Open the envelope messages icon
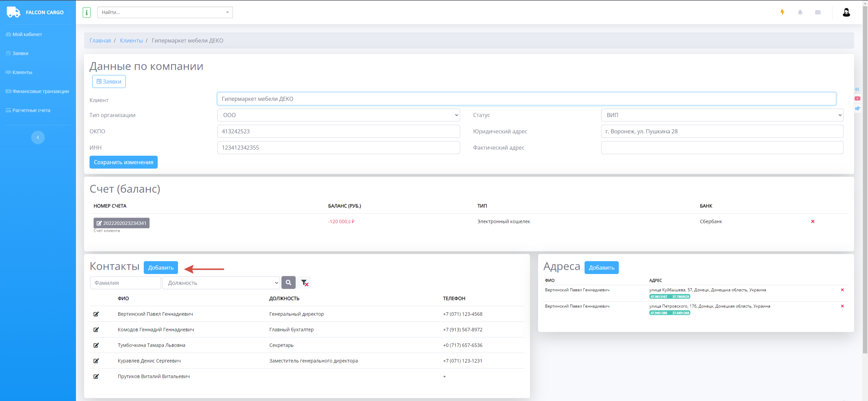The width and height of the screenshot is (868, 401). [818, 13]
